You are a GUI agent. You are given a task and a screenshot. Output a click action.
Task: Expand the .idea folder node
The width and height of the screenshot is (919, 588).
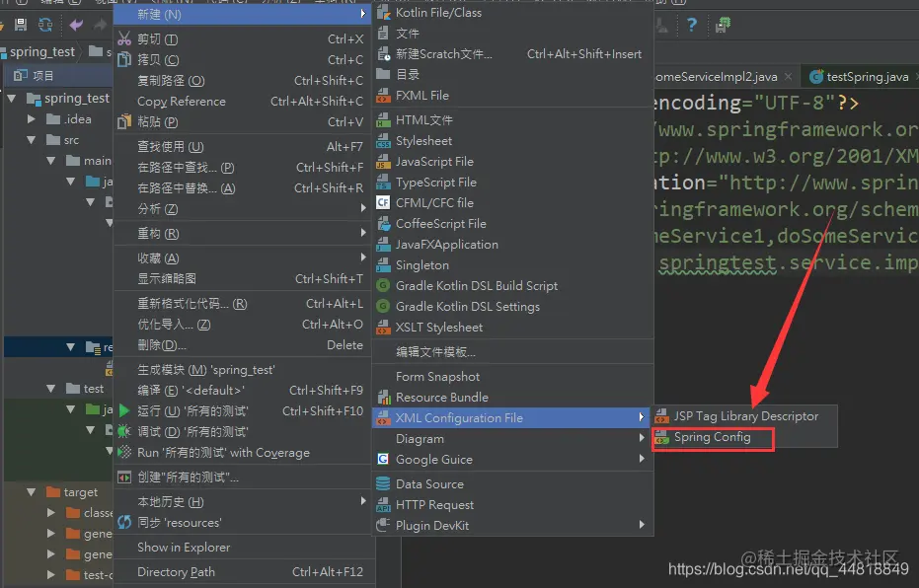point(32,119)
